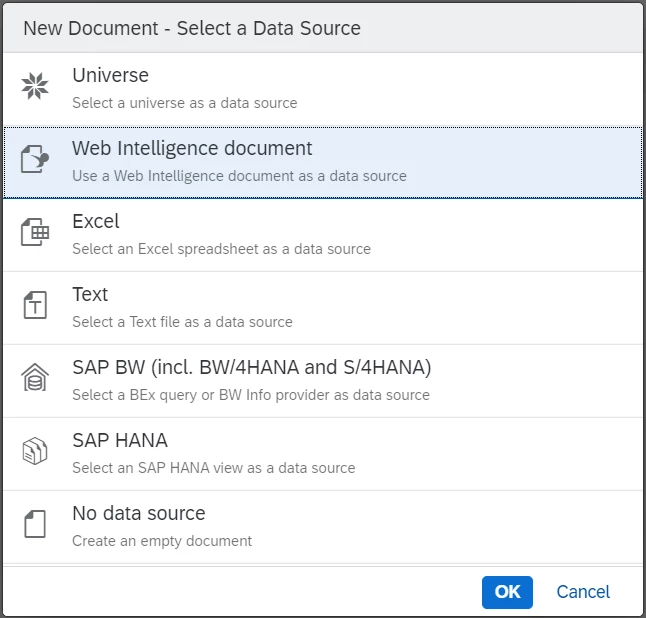Click the Web Intelligence document icon

pyautogui.click(x=35, y=159)
